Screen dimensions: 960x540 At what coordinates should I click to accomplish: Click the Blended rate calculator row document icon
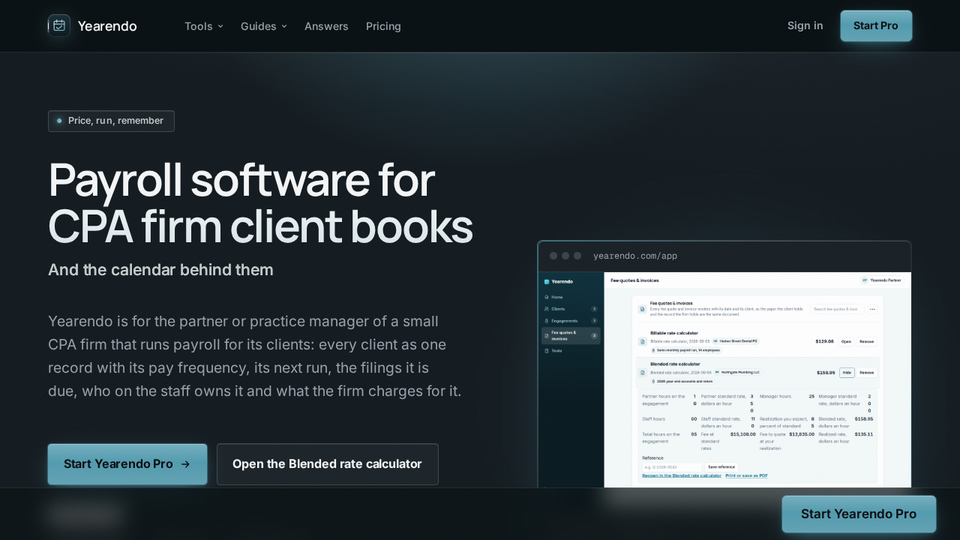[x=642, y=372]
